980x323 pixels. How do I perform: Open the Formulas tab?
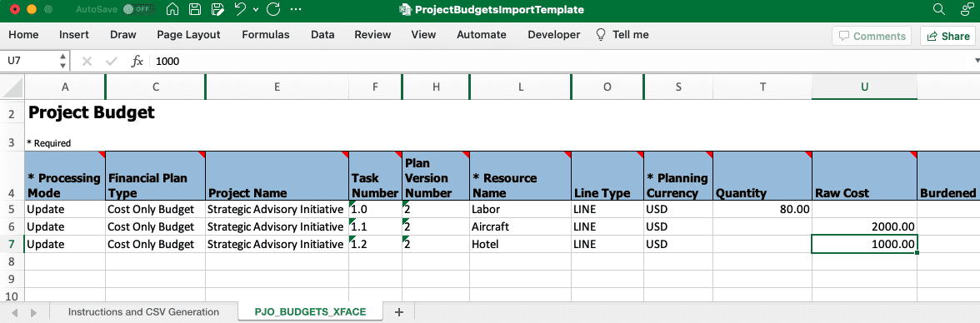(266, 35)
